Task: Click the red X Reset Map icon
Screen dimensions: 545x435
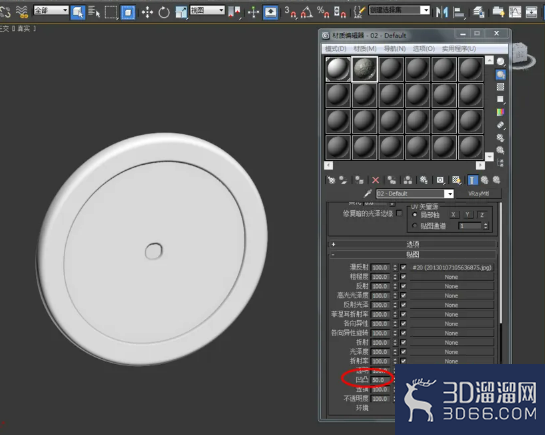Action: click(375, 180)
